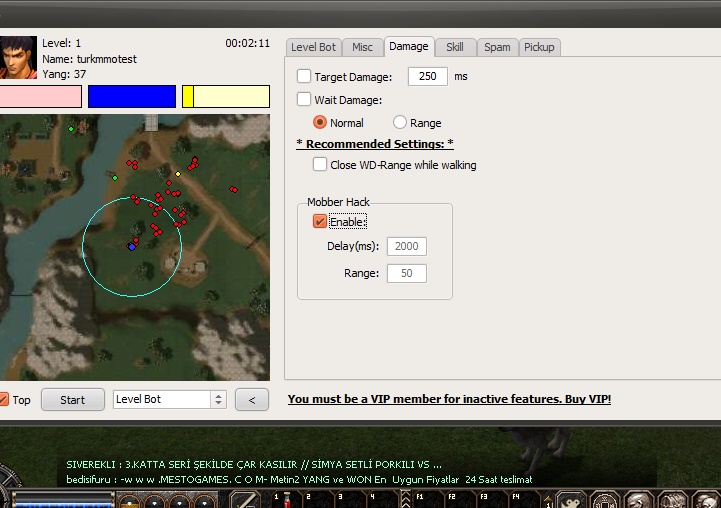Viewport: 721px width, 508px height.
Task: Click the Level: 1 text
Action: click(x=62, y=43)
